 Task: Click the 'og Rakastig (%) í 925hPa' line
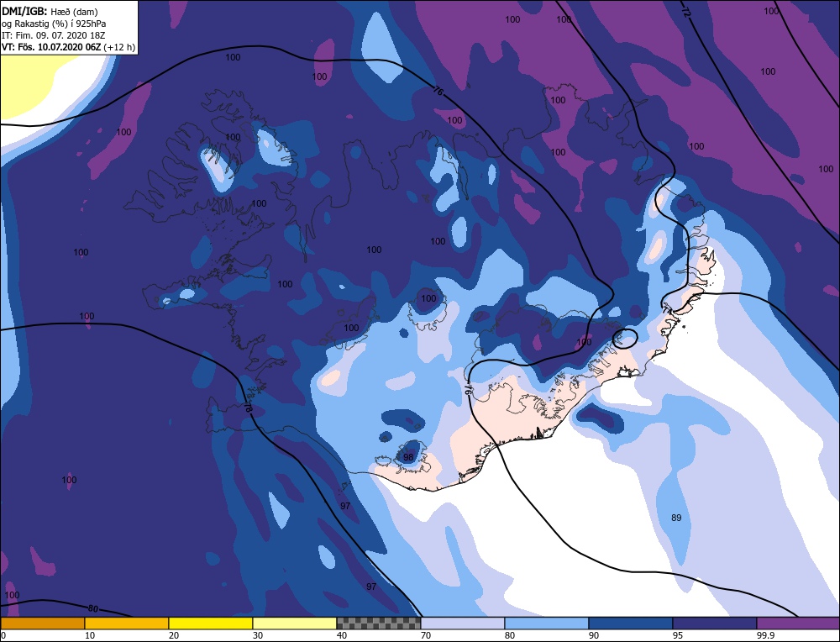(x=54, y=24)
